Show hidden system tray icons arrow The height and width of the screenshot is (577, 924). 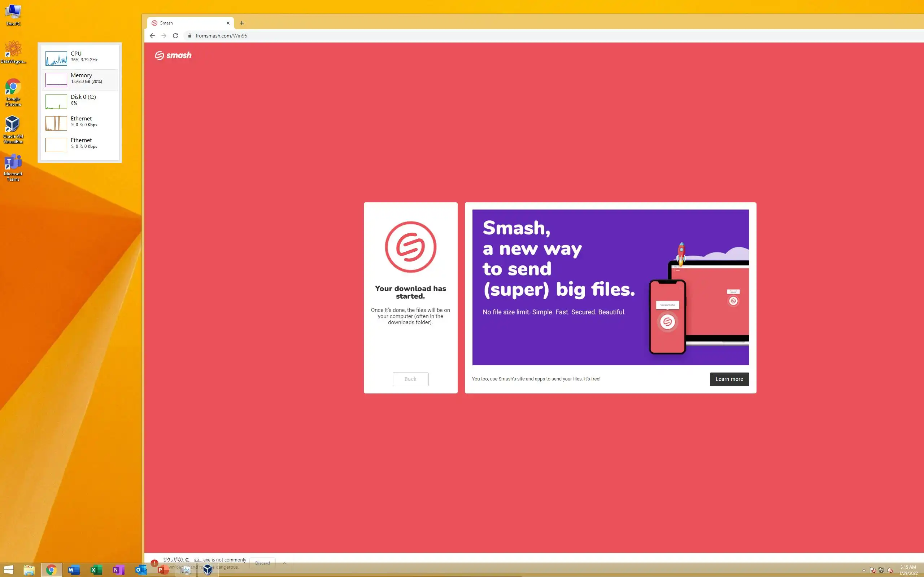click(864, 570)
